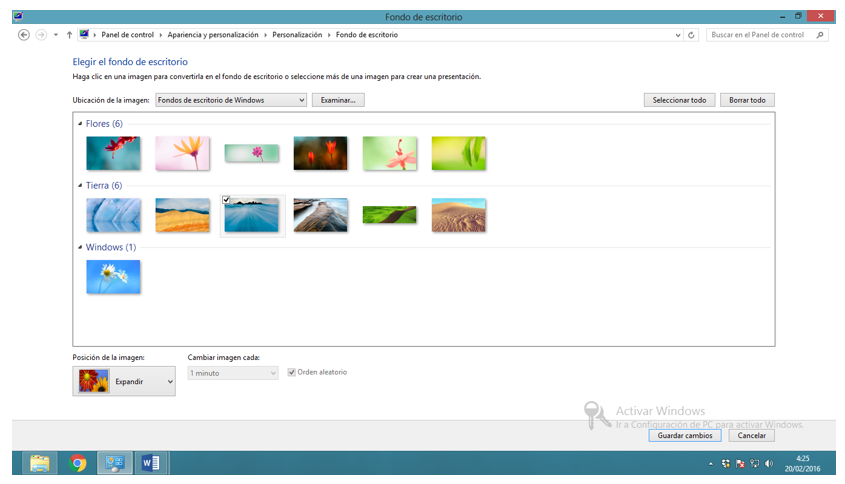The width and height of the screenshot is (845, 484).
Task: Click the taskbar clock showing 4:25
Action: 802,464
